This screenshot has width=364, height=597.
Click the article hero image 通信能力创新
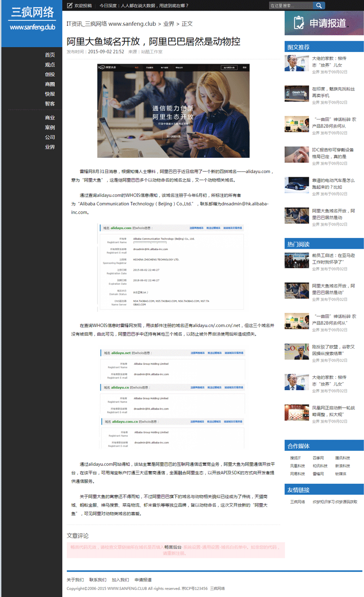[x=173, y=111]
